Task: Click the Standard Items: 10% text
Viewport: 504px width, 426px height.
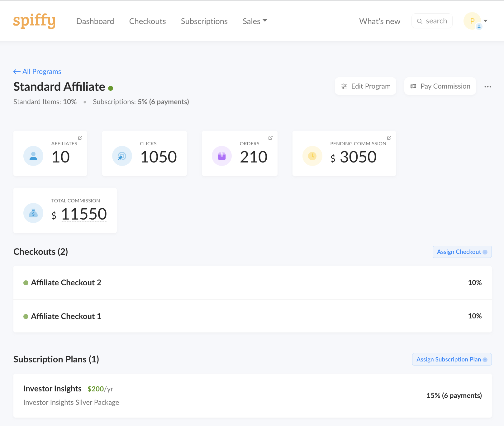Action: click(45, 102)
